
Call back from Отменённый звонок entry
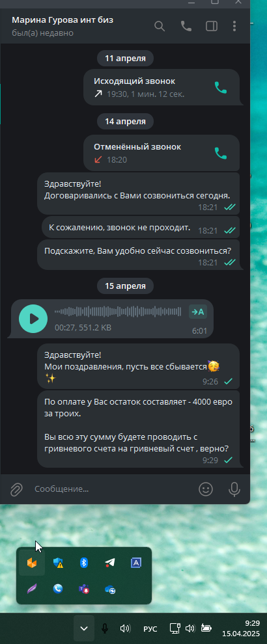pyautogui.click(x=221, y=154)
